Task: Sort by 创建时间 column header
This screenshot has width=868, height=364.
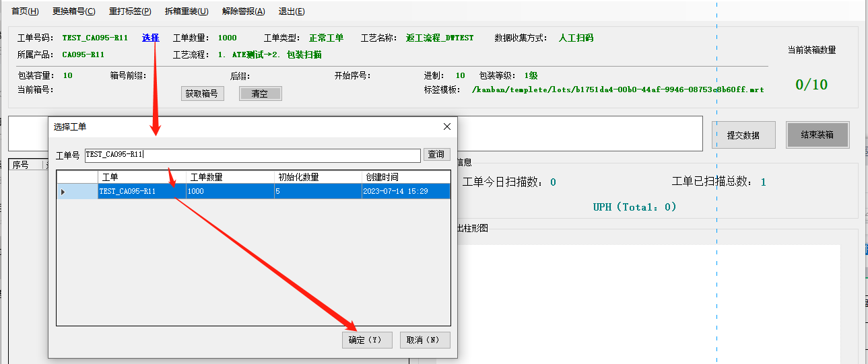Action: pyautogui.click(x=405, y=178)
